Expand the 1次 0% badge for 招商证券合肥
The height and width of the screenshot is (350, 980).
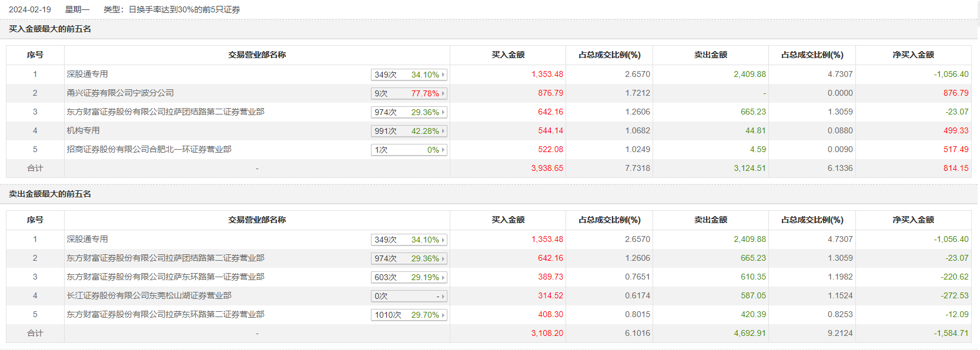[409, 150]
